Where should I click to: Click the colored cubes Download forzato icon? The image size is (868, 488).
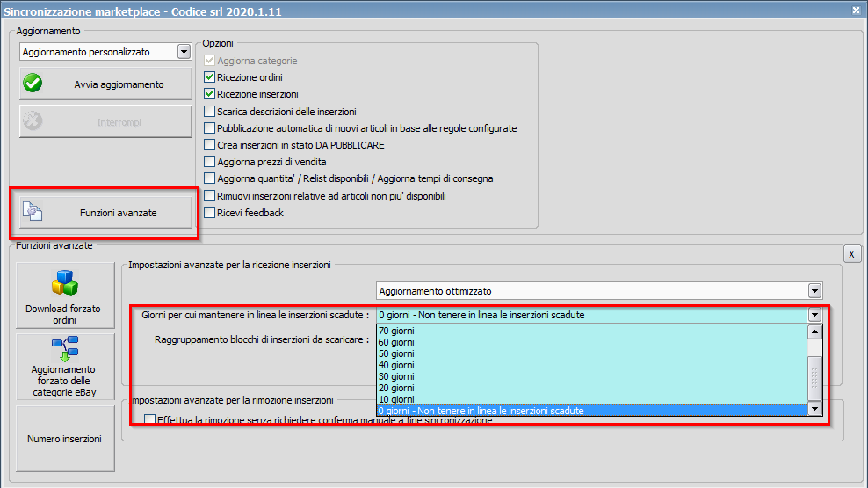pyautogui.click(x=65, y=283)
